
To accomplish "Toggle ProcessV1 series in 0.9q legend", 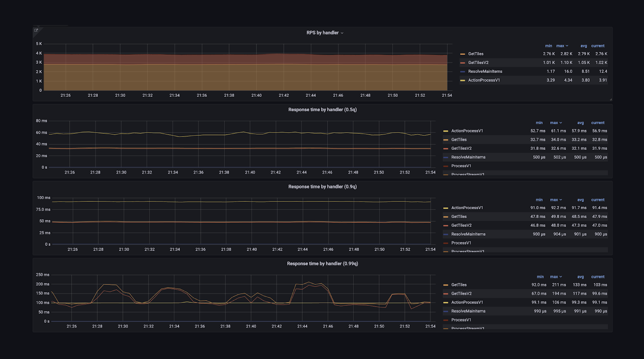I will pyautogui.click(x=461, y=243).
